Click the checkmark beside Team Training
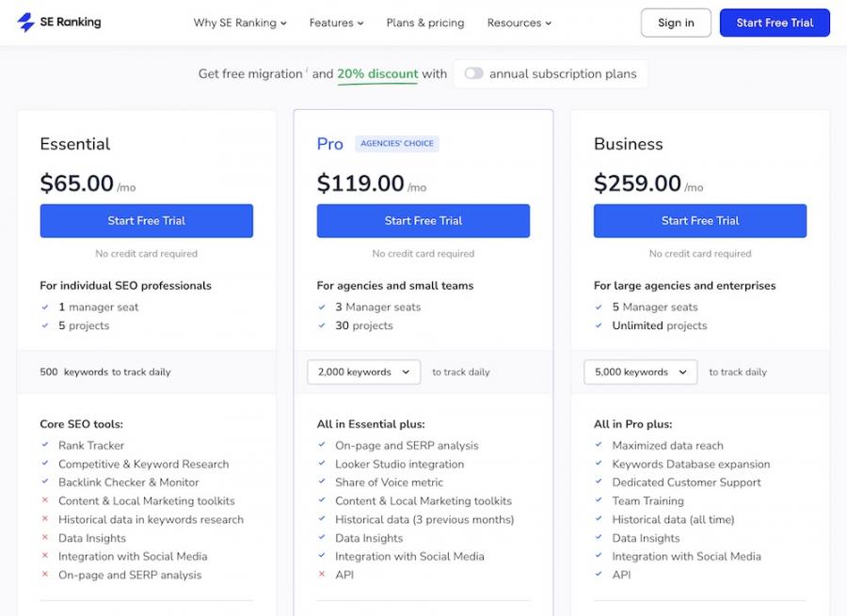 pos(598,500)
